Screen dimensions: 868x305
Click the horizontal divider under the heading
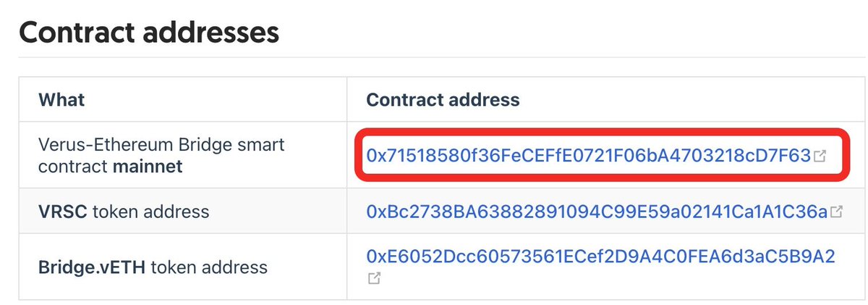point(434,57)
